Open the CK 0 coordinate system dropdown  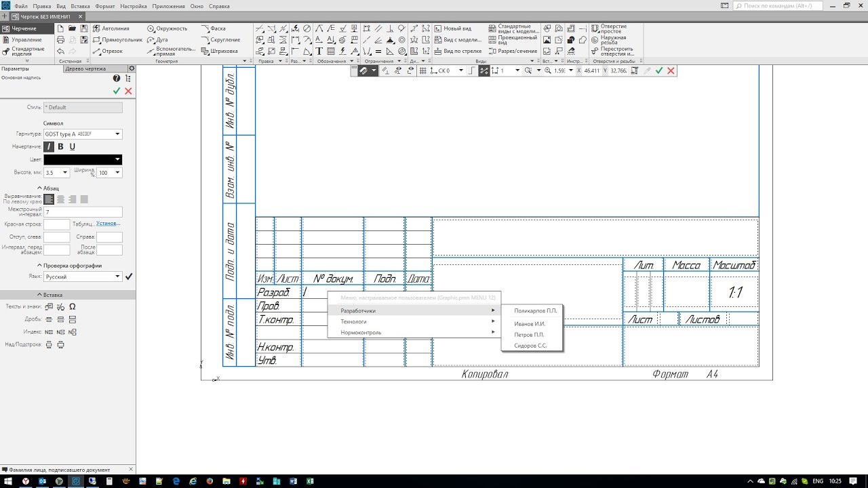[461, 70]
